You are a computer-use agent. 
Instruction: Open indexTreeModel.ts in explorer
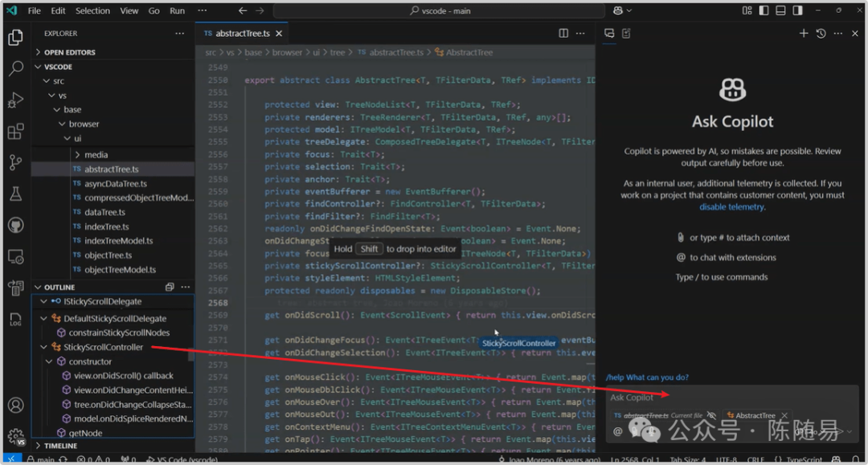[x=118, y=240]
